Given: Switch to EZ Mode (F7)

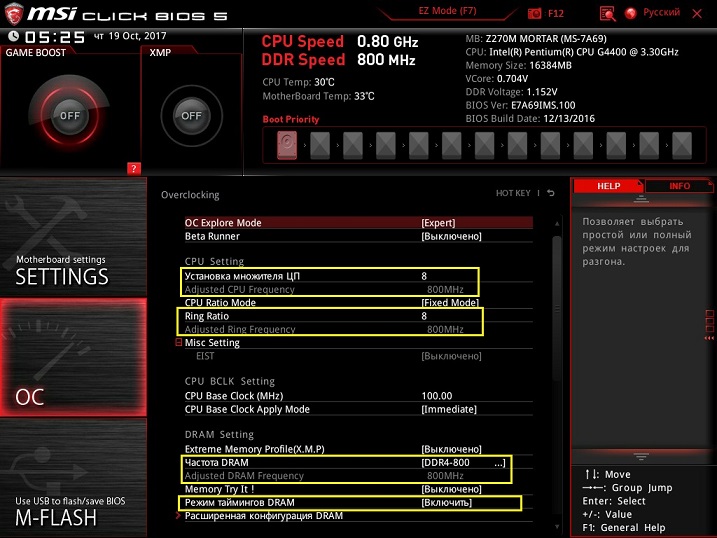Looking at the screenshot, I should click(x=447, y=11).
